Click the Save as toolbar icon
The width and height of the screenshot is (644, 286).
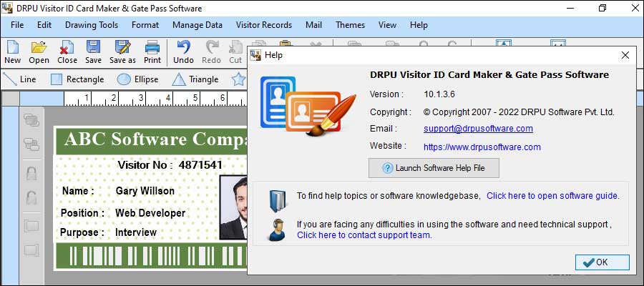[122, 51]
